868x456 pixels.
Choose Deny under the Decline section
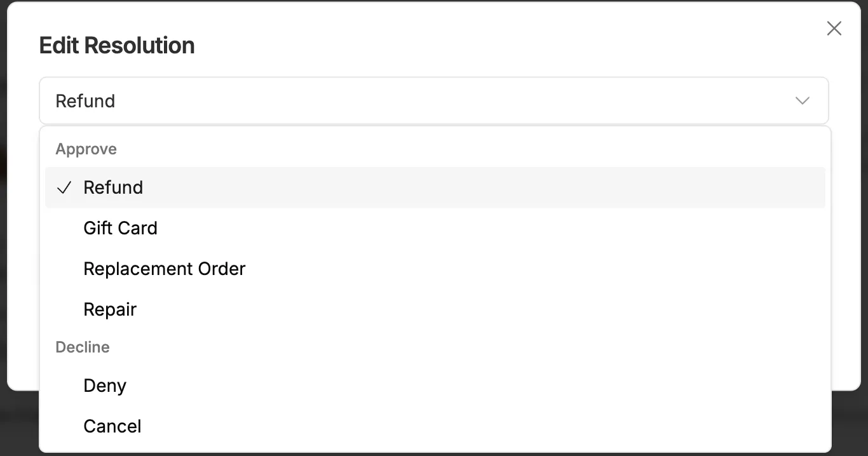click(x=105, y=386)
